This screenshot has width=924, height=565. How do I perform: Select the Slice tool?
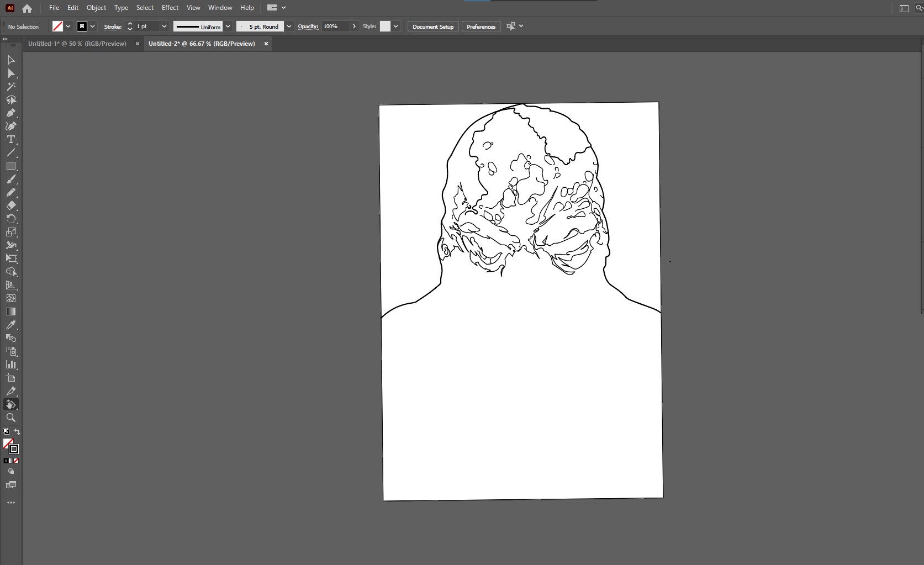11,391
